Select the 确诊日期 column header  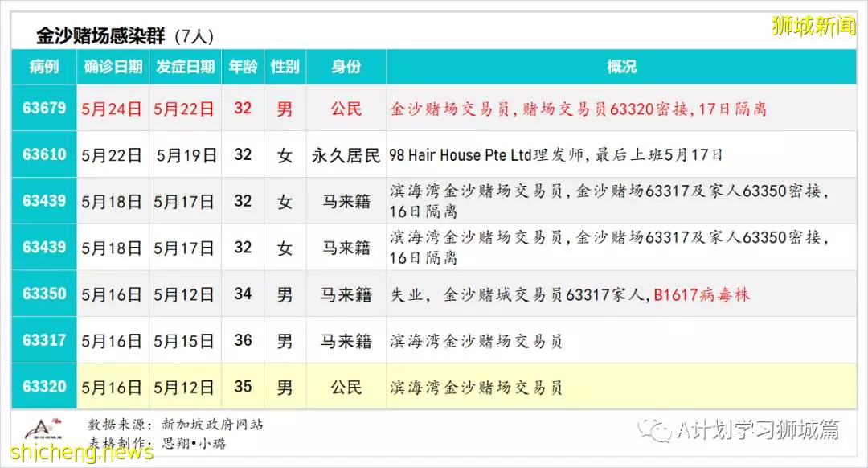tap(113, 67)
